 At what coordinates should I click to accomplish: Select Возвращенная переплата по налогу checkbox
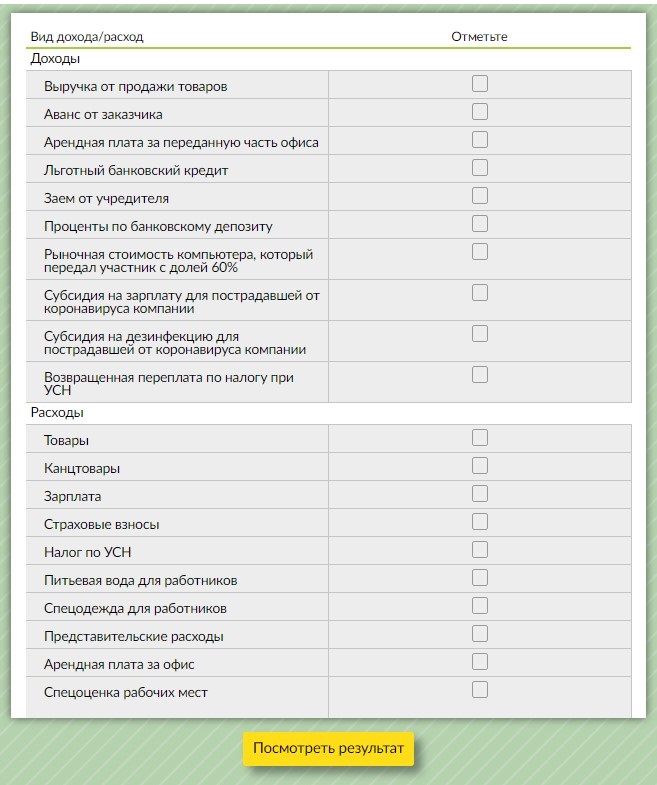[480, 375]
